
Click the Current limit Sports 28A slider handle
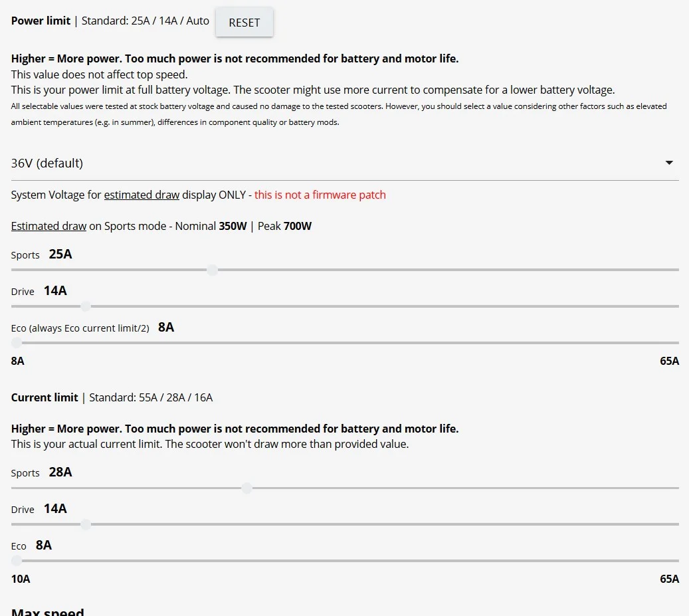tap(246, 488)
